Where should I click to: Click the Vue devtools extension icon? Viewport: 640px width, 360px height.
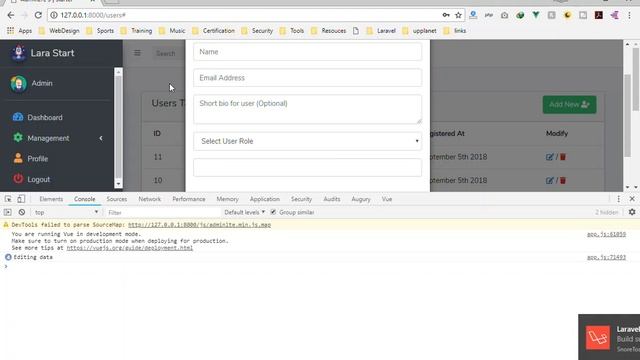(536, 15)
